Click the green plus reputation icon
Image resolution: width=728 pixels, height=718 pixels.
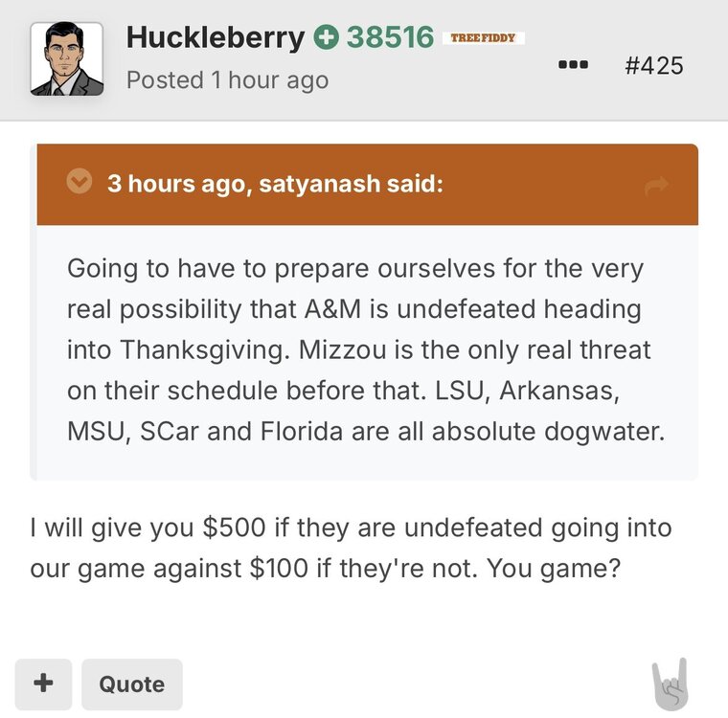[326, 38]
